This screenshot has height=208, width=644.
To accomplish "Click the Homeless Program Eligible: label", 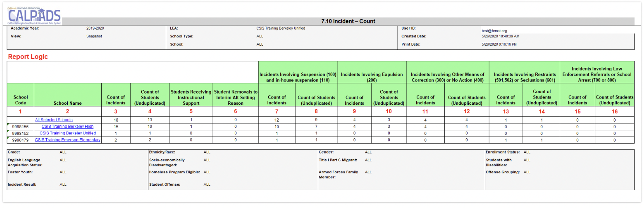I will [174, 172].
